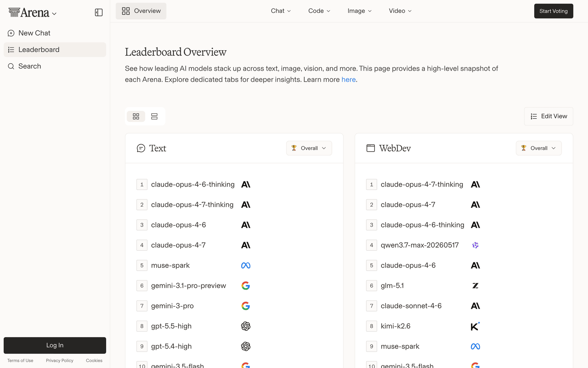The width and height of the screenshot is (588, 368).
Task: Click the WebDev browser window icon
Action: [370, 148]
